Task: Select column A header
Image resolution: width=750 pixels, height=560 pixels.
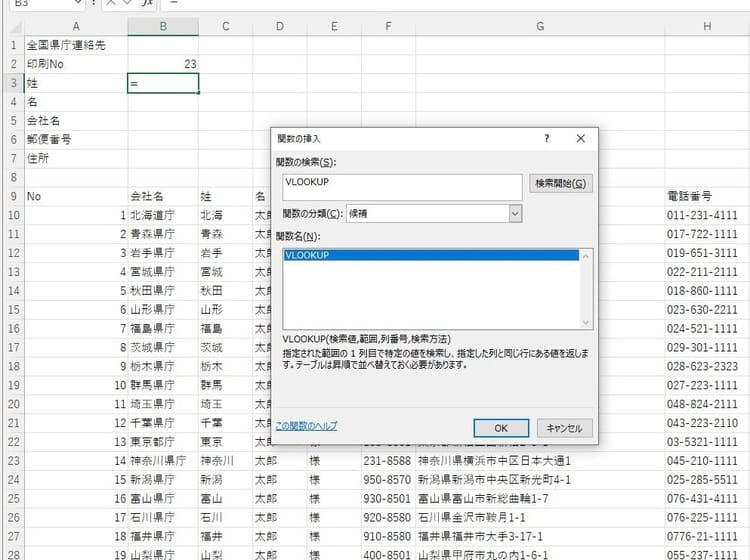Action: click(x=76, y=26)
